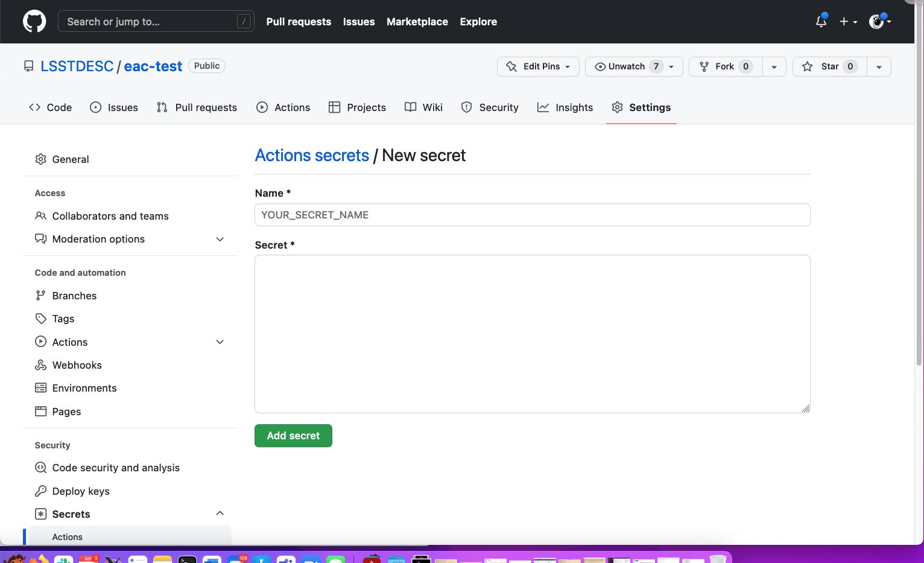Image resolution: width=924 pixels, height=563 pixels.
Task: Switch to the Issues repository tab
Action: 114,107
